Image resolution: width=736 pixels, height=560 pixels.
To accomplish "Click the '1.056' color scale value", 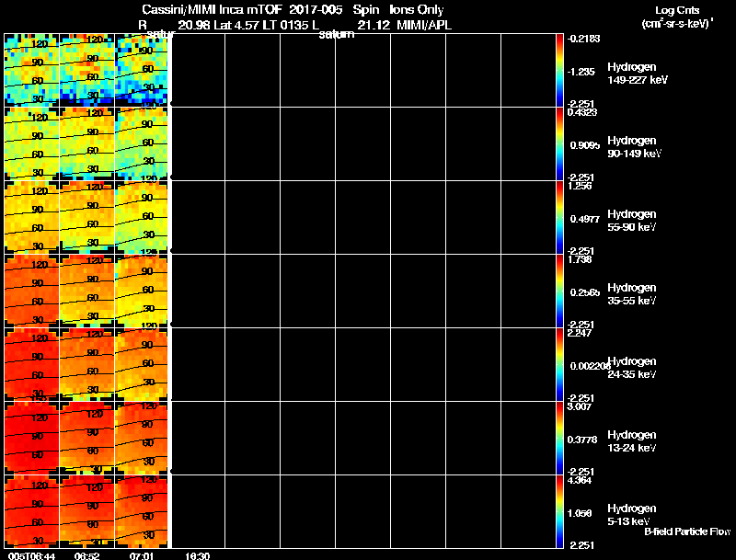I will point(580,514).
